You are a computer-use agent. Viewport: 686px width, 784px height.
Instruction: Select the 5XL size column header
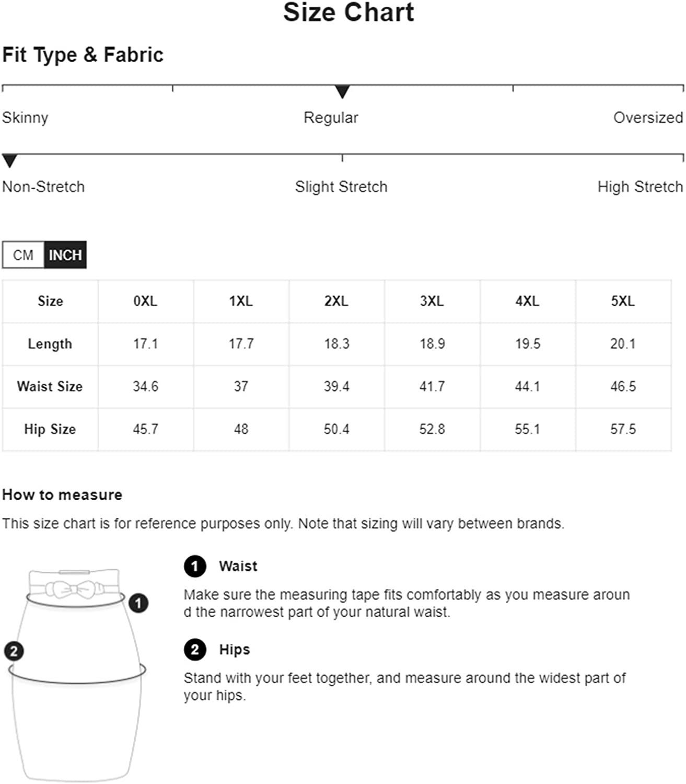pos(623,301)
